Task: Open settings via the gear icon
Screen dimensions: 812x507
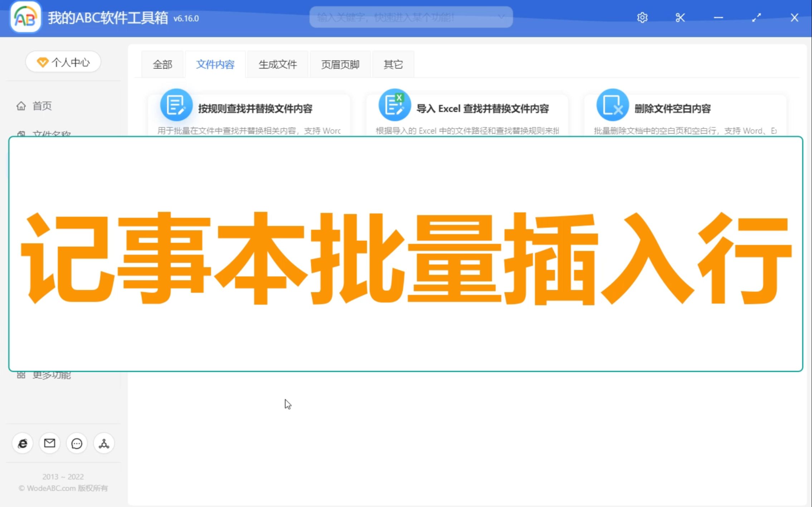Action: click(x=642, y=18)
